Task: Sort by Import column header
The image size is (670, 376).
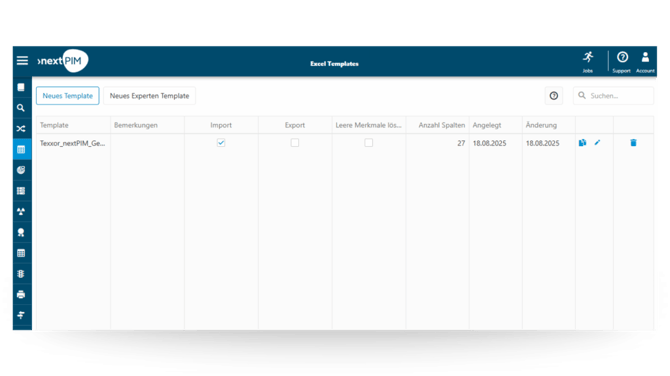Action: click(x=221, y=125)
